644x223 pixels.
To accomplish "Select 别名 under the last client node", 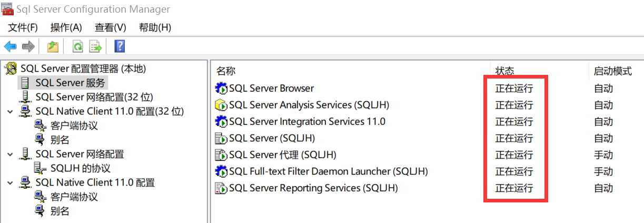I will click(60, 211).
